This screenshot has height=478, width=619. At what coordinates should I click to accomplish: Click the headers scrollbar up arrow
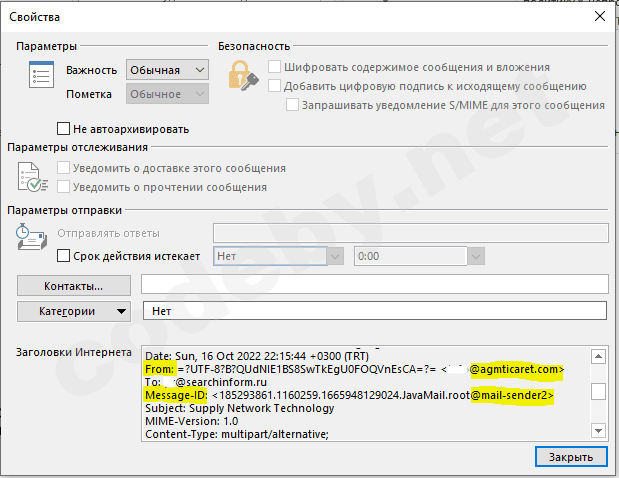point(598,356)
